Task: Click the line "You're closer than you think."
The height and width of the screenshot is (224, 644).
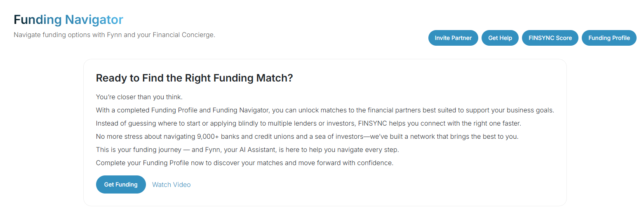Action: (139, 97)
